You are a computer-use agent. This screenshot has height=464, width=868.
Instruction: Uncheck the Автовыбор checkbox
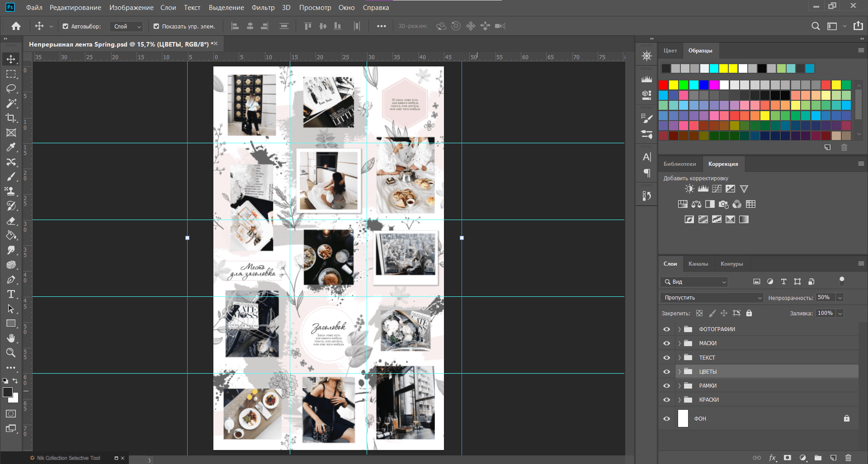(x=65, y=26)
